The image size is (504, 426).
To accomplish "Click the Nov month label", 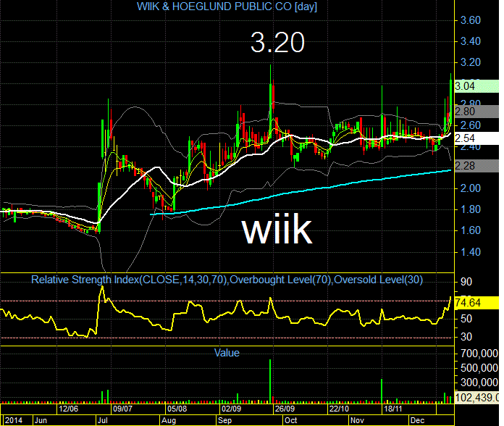I will coord(357,420).
